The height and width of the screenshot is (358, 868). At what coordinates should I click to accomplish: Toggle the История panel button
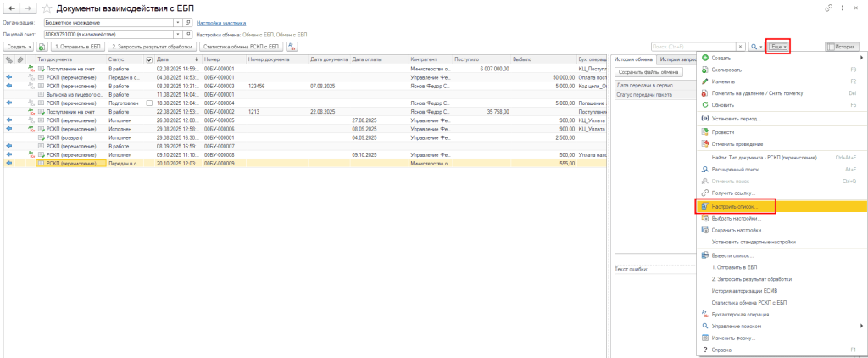coord(841,47)
